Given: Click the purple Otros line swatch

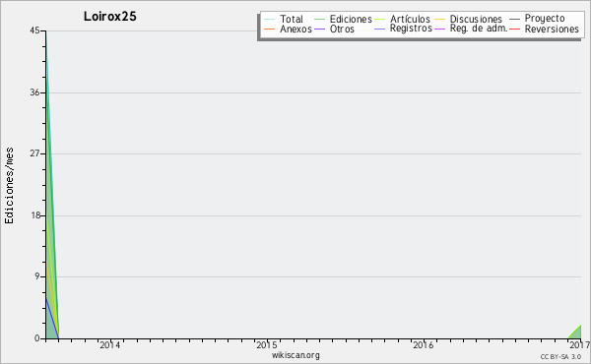Looking at the screenshot, I should (319, 29).
